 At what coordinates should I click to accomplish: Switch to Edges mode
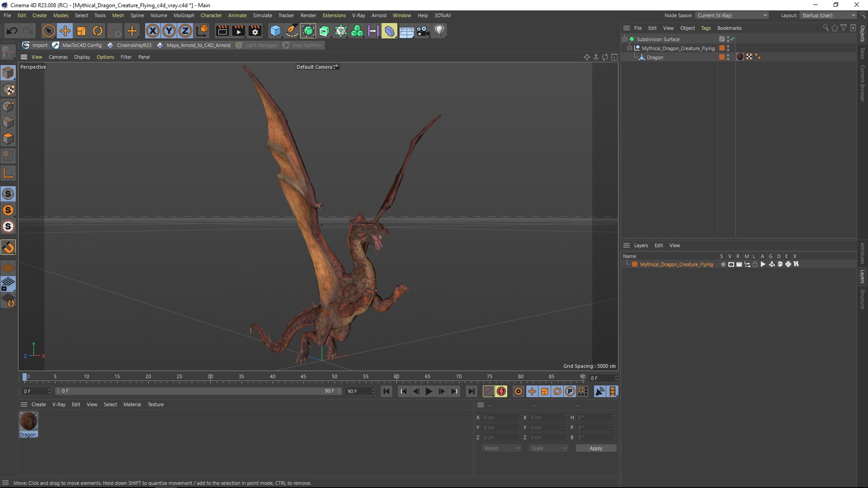(8, 122)
